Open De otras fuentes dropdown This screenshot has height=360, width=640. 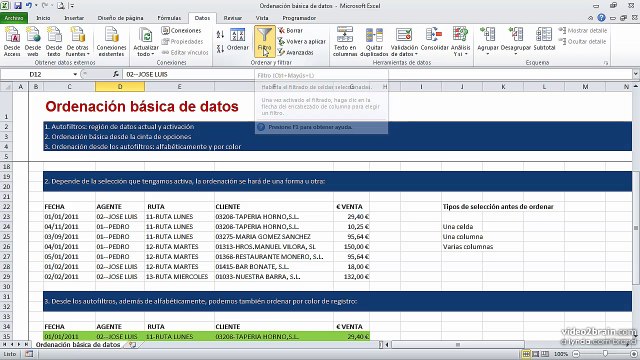(77, 41)
